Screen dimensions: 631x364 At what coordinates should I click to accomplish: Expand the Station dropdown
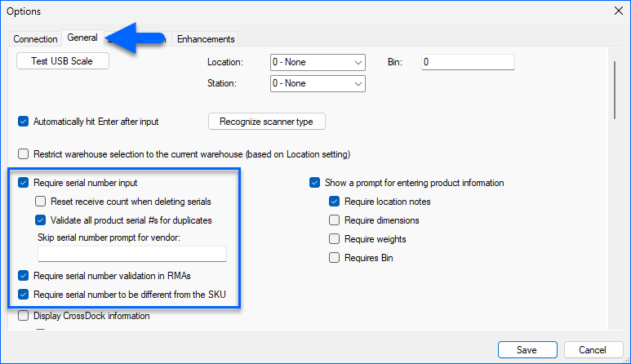tap(317, 83)
